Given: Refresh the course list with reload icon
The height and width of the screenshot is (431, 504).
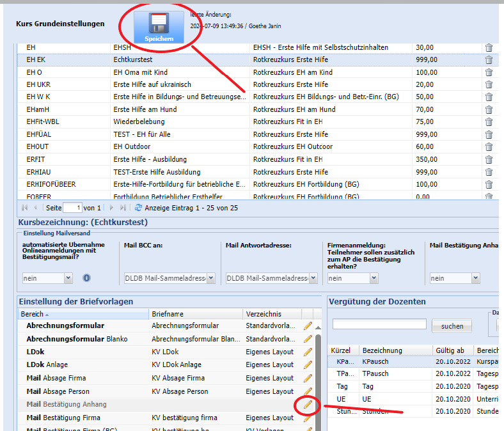Looking at the screenshot, I should [138, 208].
